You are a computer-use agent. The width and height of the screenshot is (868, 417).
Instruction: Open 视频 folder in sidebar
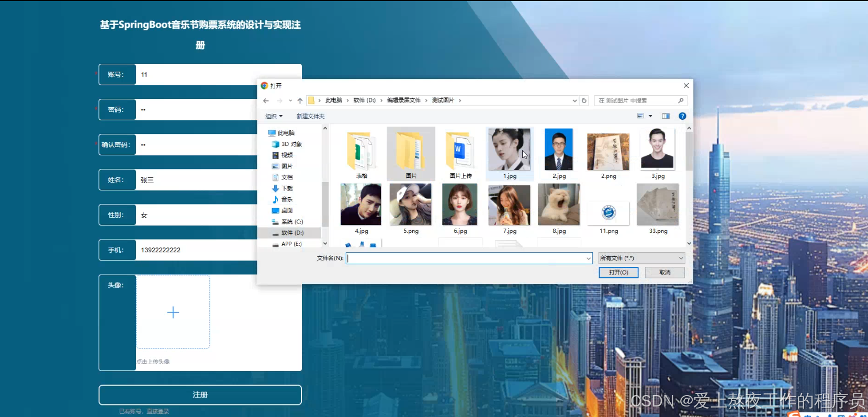[x=282, y=155]
